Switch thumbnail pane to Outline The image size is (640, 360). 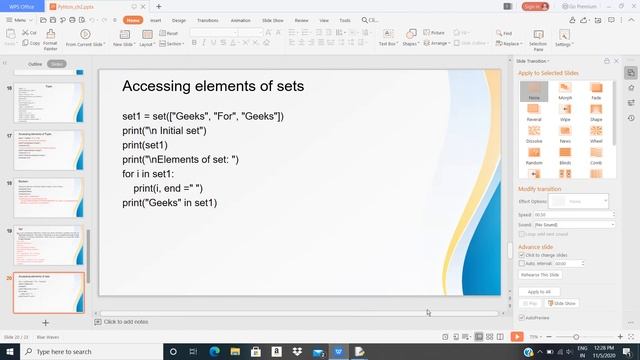point(35,64)
